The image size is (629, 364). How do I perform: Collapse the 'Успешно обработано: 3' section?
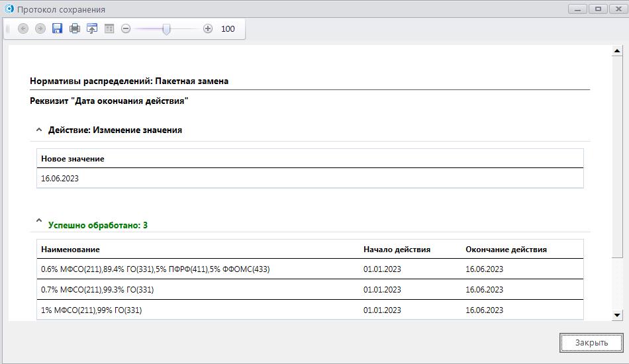(39, 220)
